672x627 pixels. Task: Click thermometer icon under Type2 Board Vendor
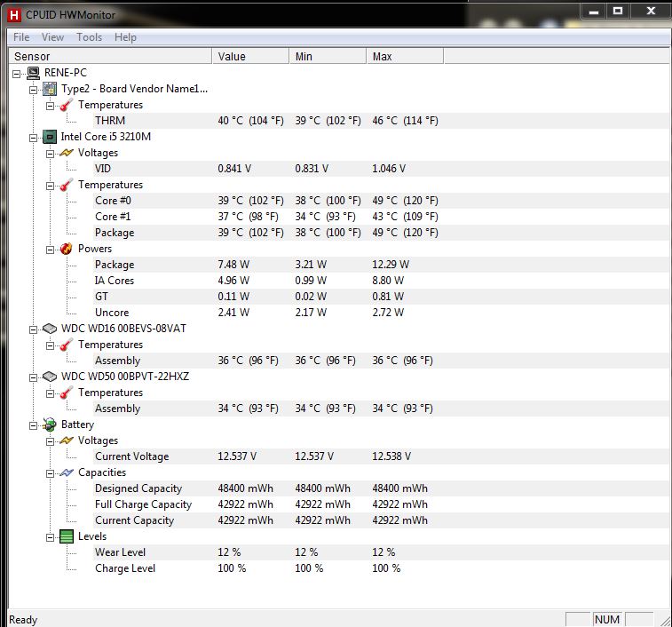pyautogui.click(x=67, y=105)
